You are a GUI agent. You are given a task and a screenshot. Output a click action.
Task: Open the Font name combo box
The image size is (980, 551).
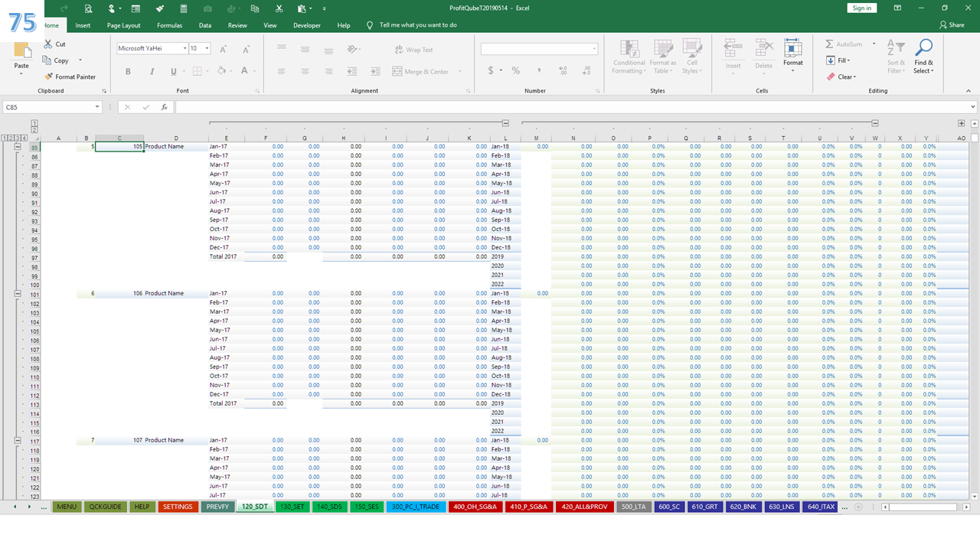(152, 48)
